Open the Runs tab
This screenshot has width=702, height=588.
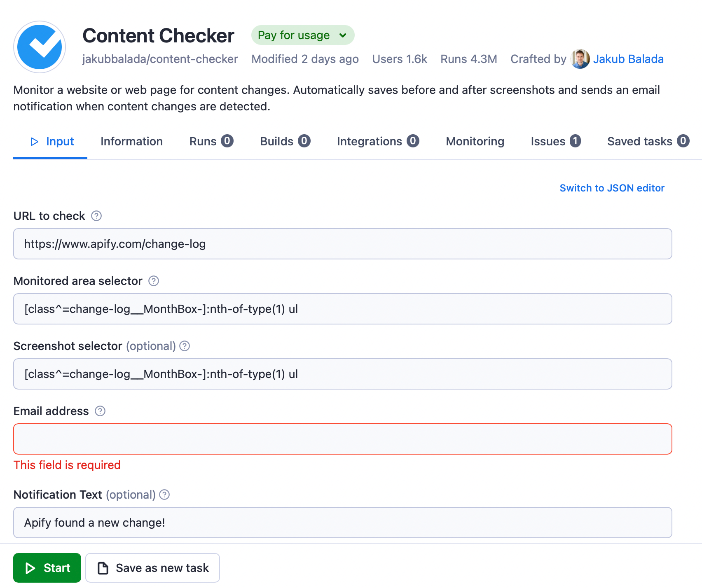[211, 141]
